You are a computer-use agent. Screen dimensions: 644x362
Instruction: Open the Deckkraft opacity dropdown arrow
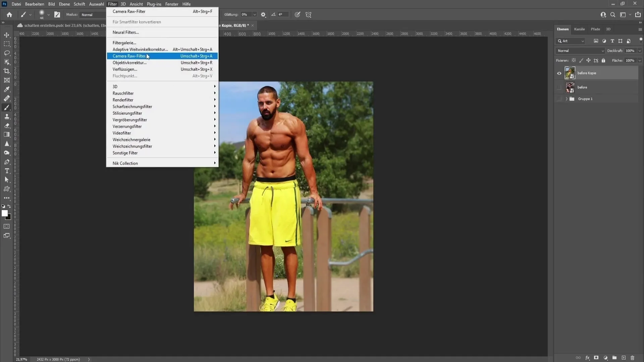click(x=640, y=51)
